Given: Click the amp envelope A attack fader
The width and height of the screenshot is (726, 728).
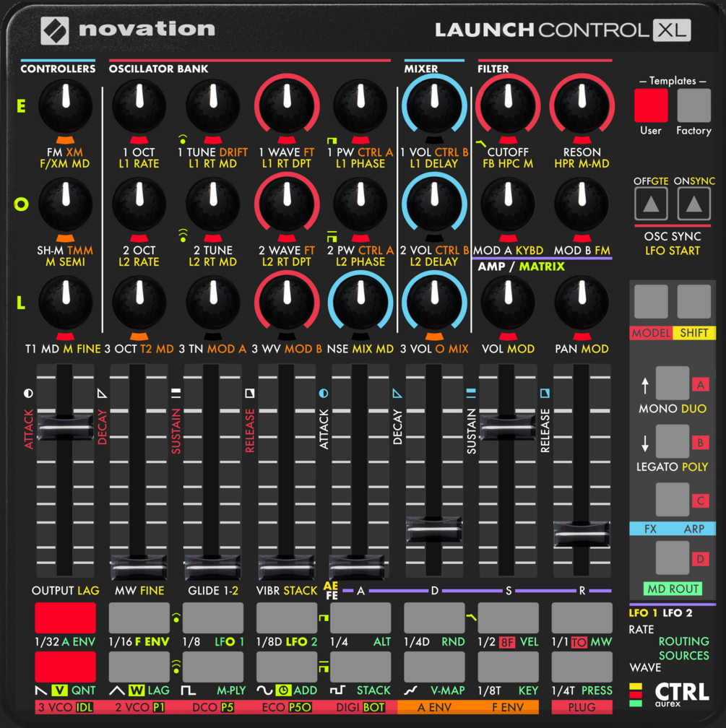Looking at the screenshot, I should (x=358, y=567).
